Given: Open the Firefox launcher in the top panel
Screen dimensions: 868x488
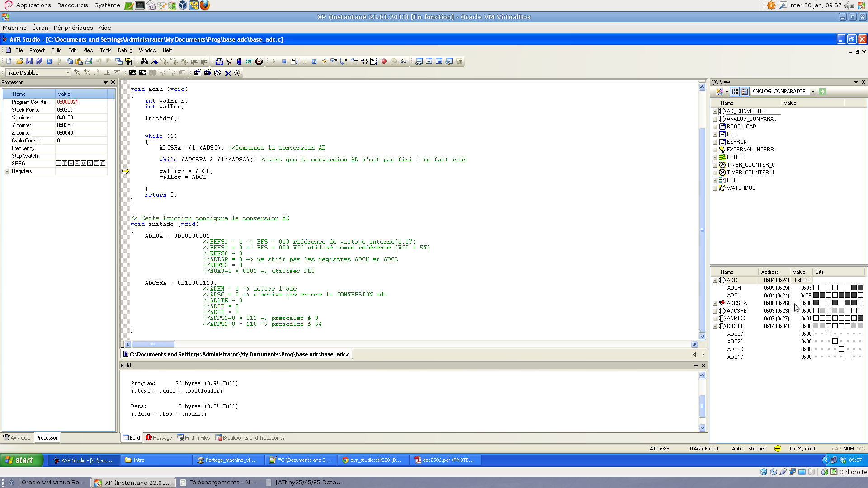Looking at the screenshot, I should [x=205, y=5].
